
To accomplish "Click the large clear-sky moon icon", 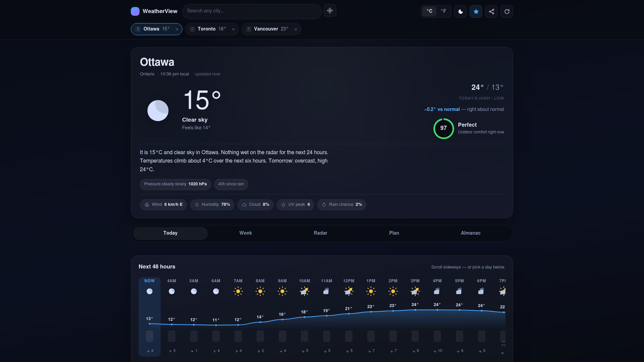I will tap(158, 111).
